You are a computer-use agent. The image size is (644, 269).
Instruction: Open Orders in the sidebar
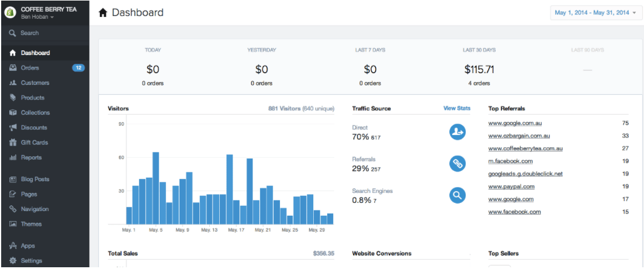tap(30, 68)
